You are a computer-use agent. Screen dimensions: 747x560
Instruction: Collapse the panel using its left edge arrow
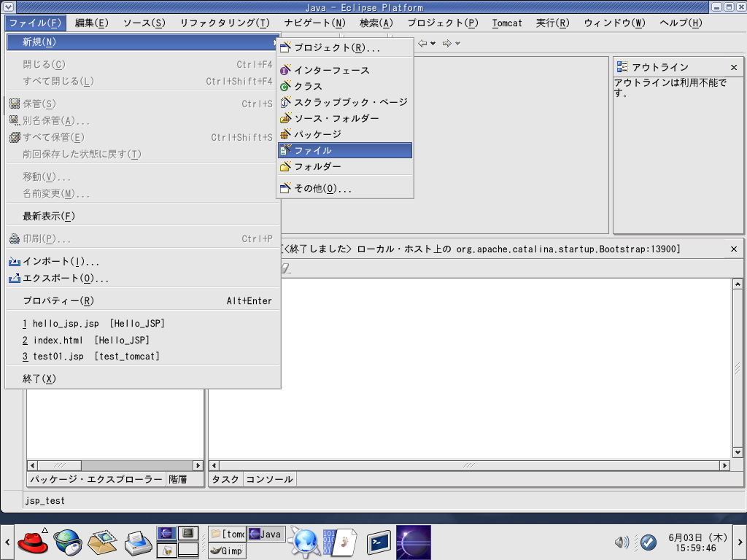point(7,542)
